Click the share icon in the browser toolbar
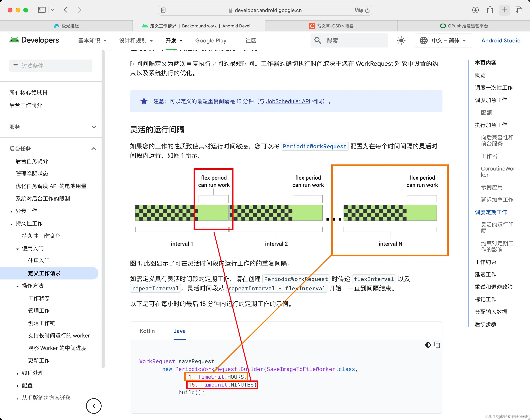Image resolution: width=530 pixels, height=420 pixels. coord(490,10)
